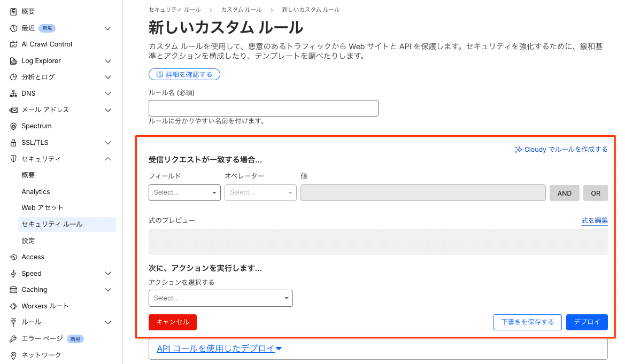
Task: Open the フィールド Select dropdown
Action: [x=184, y=192]
